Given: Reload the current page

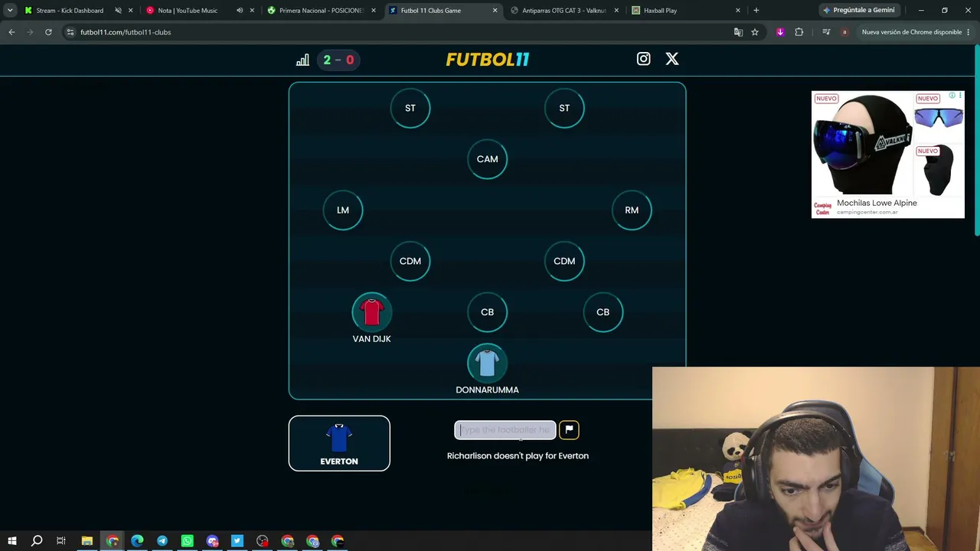Looking at the screenshot, I should click(x=48, y=32).
